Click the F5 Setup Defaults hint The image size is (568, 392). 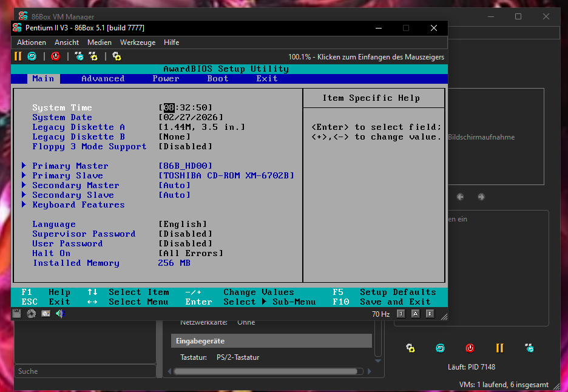(384, 292)
